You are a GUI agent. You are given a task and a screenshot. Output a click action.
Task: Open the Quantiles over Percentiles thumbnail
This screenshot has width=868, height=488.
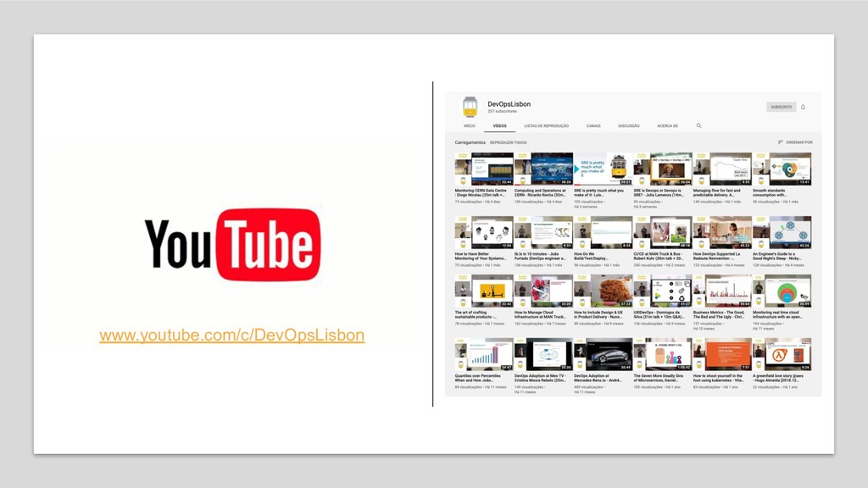click(484, 355)
